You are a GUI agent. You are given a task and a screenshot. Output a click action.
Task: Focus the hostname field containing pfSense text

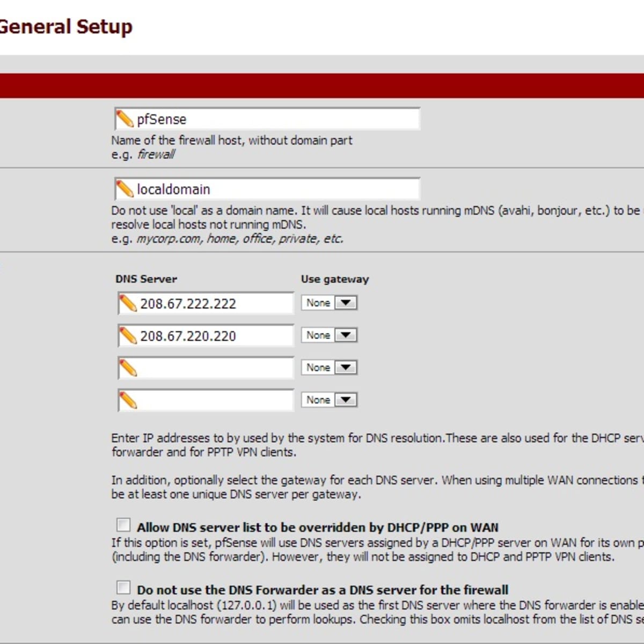pyautogui.click(x=268, y=119)
